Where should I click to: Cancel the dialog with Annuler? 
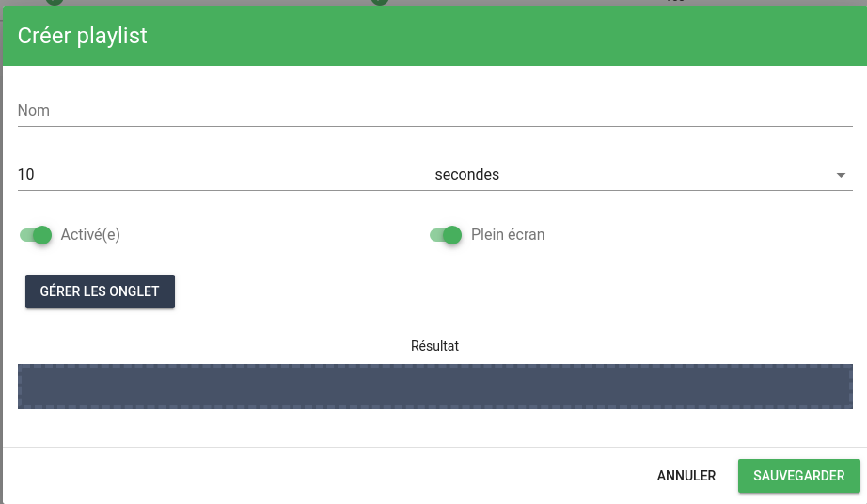click(686, 476)
